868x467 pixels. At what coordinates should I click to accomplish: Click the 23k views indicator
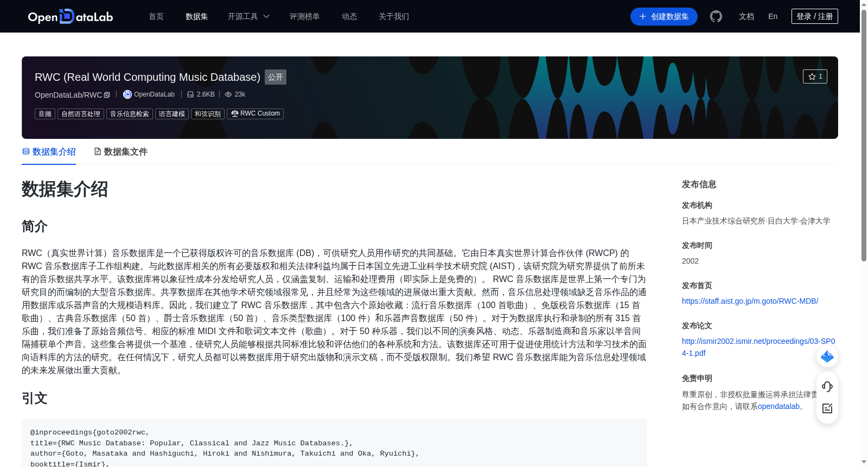point(235,94)
